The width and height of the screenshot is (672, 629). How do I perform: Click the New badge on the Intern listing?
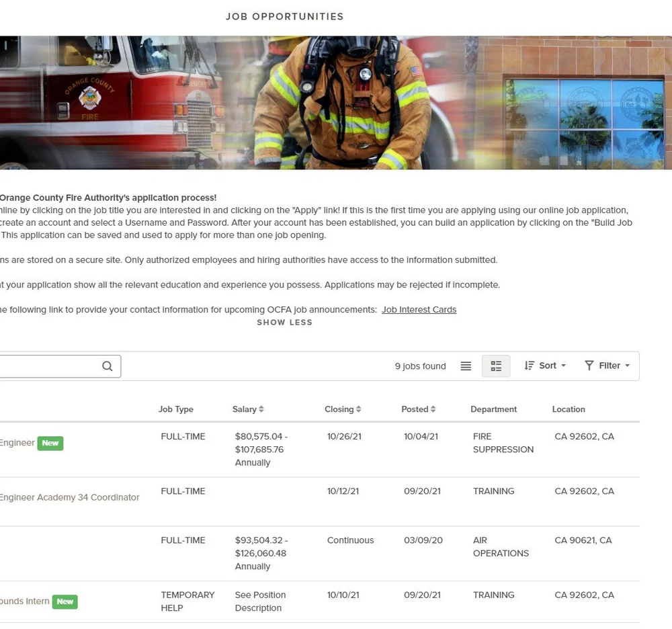click(x=65, y=601)
